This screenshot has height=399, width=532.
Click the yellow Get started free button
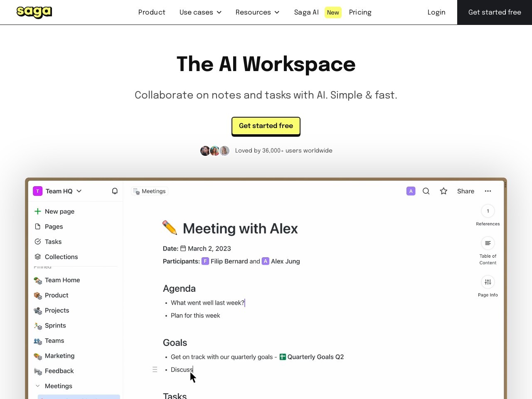point(266,126)
